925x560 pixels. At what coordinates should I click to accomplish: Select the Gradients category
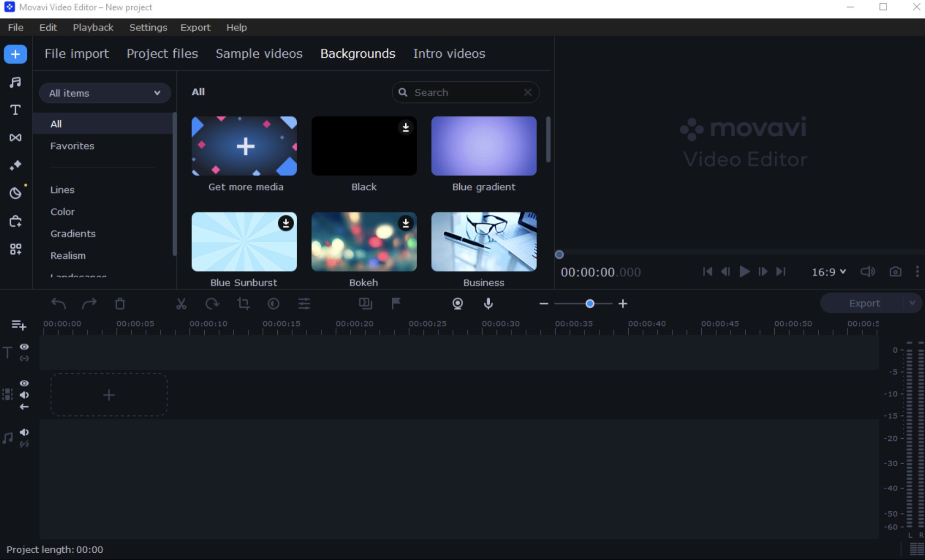(x=73, y=234)
